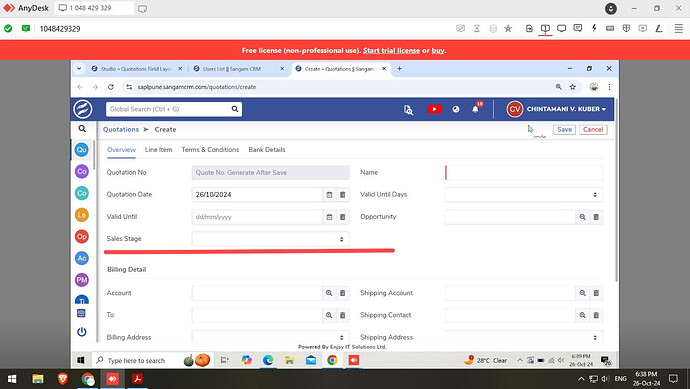Search for a Shipping Contact

click(583, 315)
